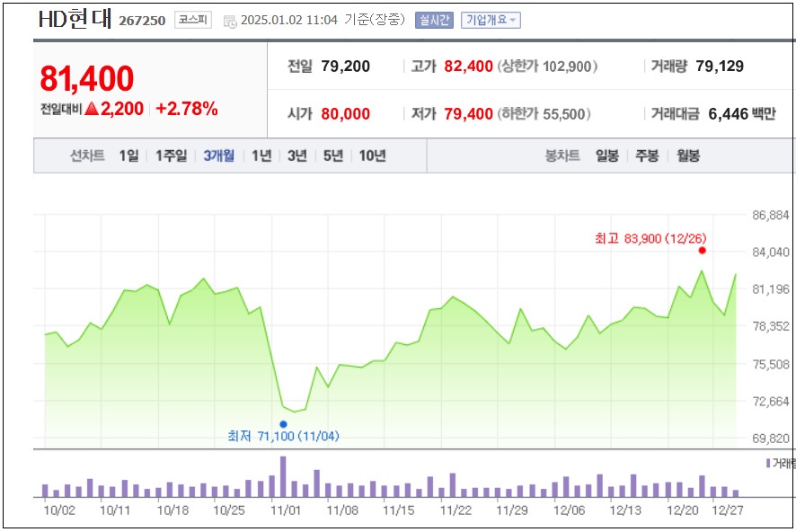
Task: Click the 코스피 market badge
Action: (193, 20)
